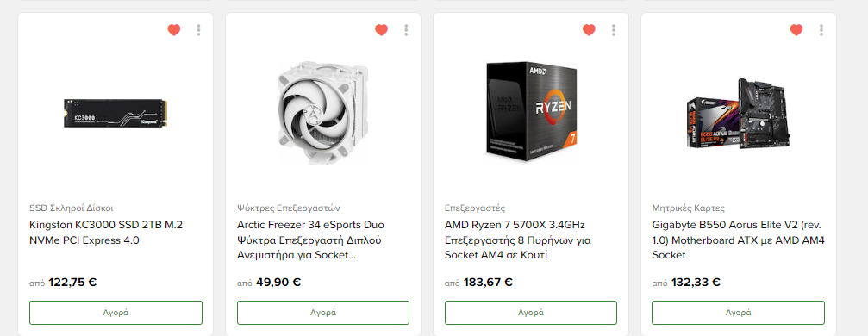Open three-dot menu on AMD Ryzen card
Screen dimensions: 868x336
[614, 30]
